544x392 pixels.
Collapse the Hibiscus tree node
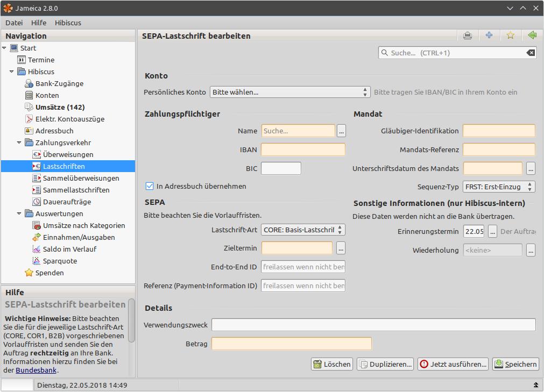point(12,72)
